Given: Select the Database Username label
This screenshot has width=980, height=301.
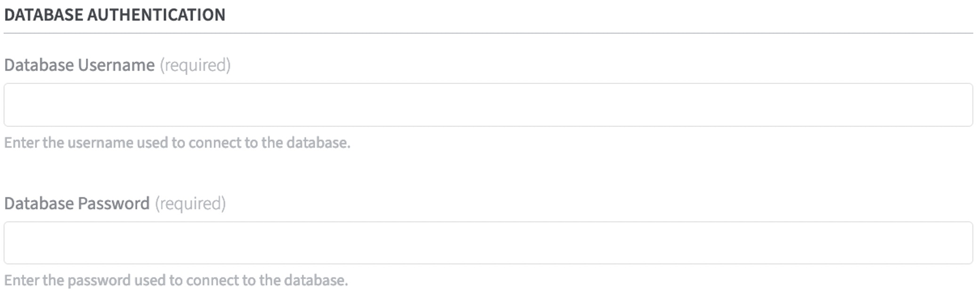Looking at the screenshot, I should coord(79,65).
